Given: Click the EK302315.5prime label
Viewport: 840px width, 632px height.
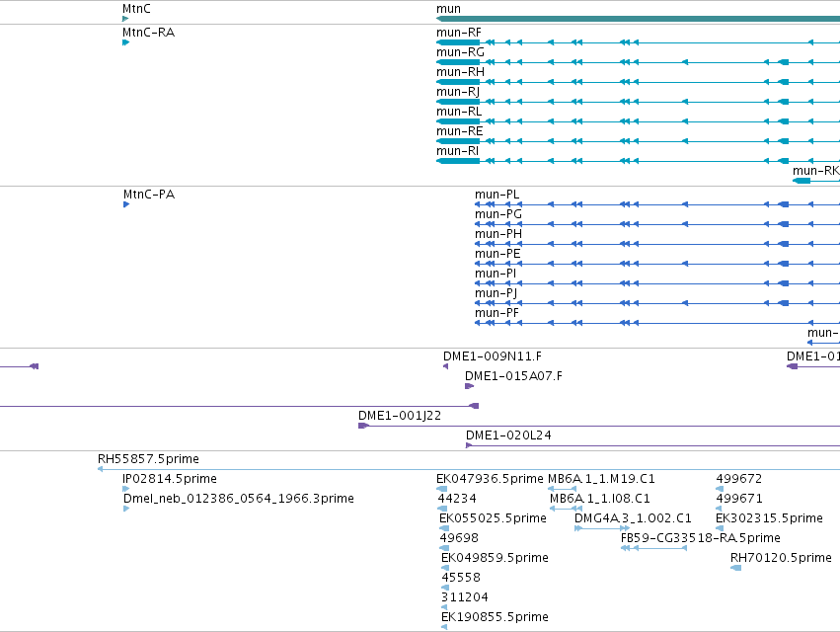Looking at the screenshot, I should point(769,518).
